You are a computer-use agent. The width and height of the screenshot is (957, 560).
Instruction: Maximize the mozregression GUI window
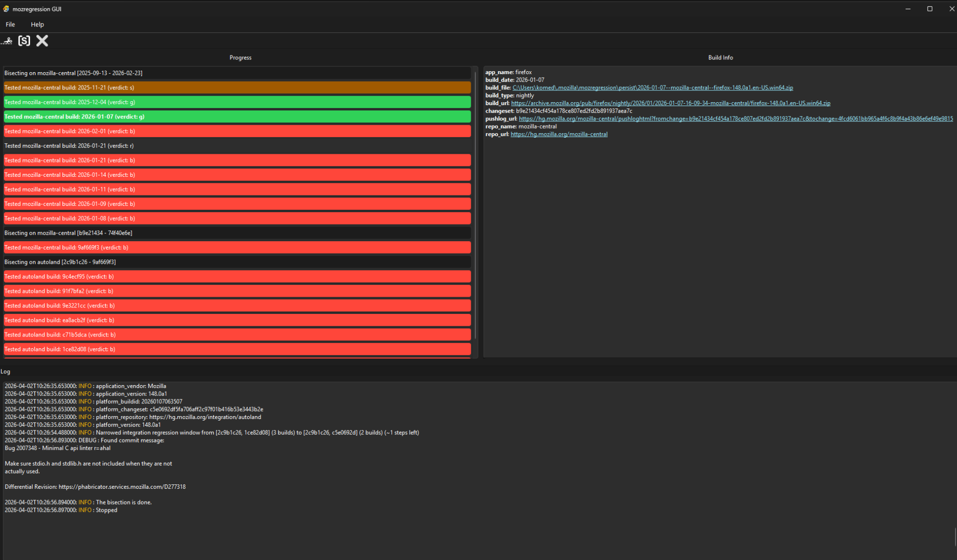click(x=929, y=9)
